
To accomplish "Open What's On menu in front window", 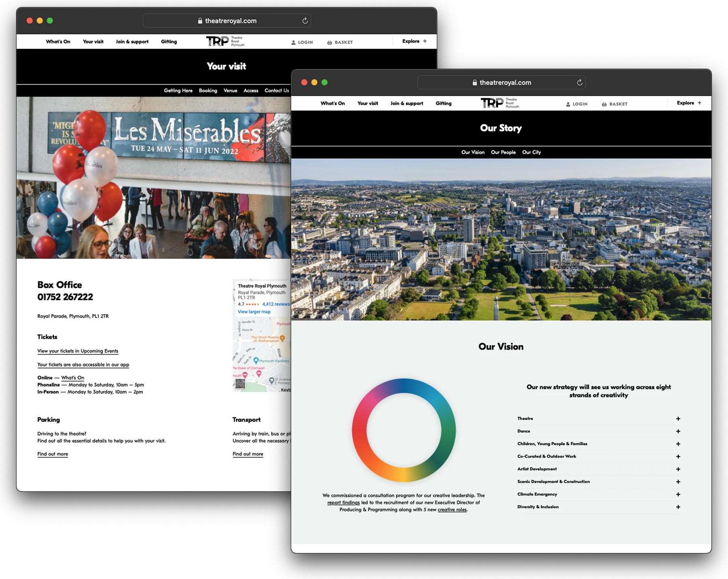I will (333, 103).
